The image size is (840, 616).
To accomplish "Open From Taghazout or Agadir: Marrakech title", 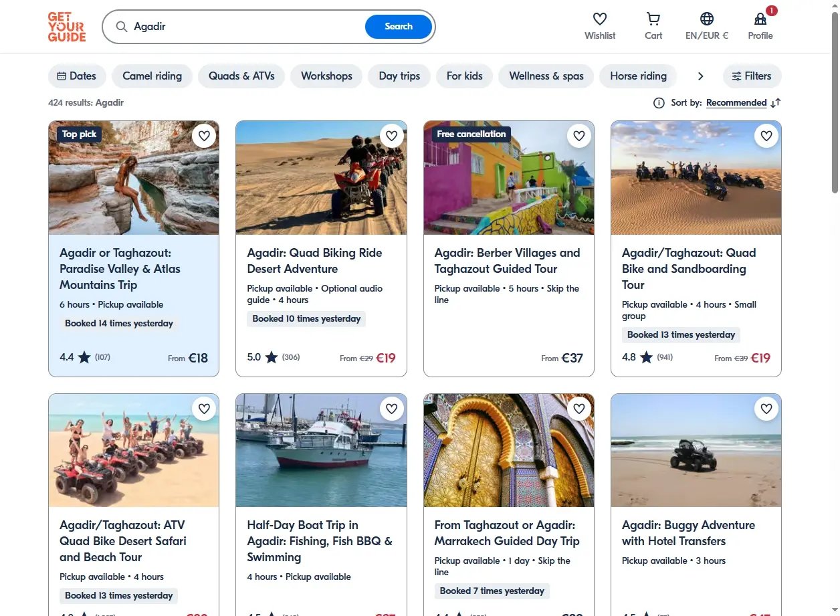I will pos(507,533).
